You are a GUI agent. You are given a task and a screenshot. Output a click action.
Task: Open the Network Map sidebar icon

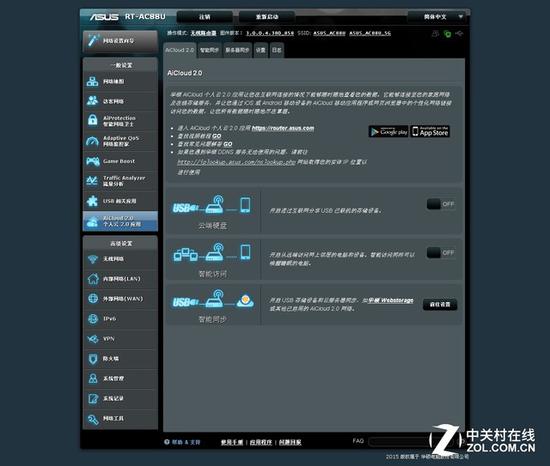pyautogui.click(x=93, y=81)
